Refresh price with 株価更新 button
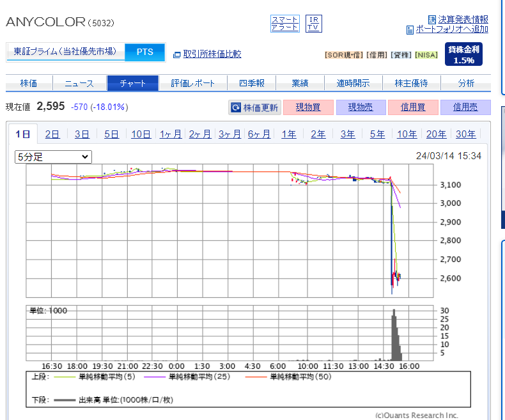Viewport: 505px width, 420px height. coord(255,107)
